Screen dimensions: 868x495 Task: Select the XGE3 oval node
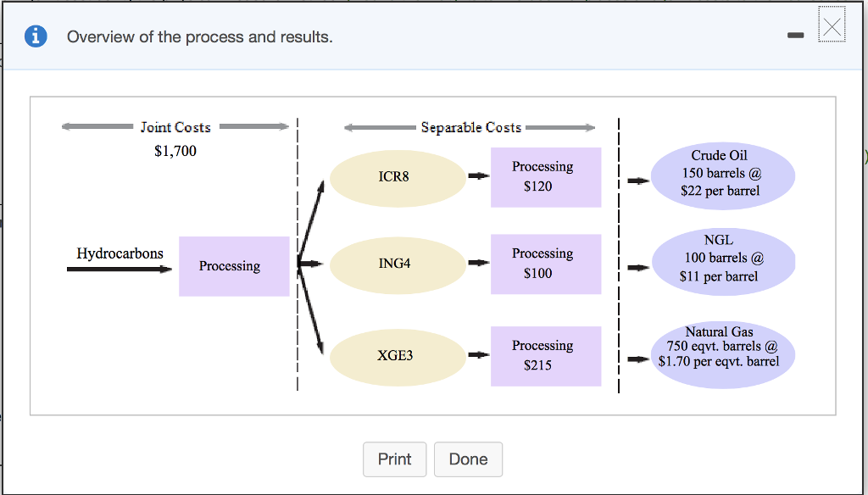[x=398, y=357]
